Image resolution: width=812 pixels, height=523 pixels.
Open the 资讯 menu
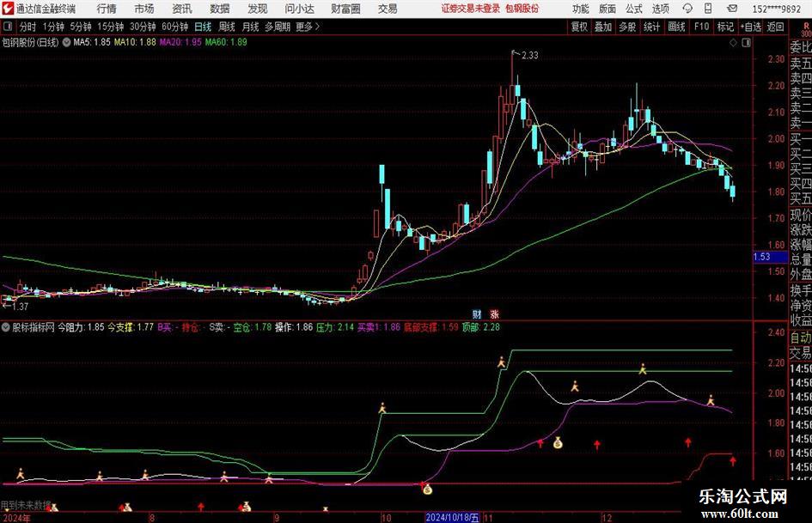182,9
